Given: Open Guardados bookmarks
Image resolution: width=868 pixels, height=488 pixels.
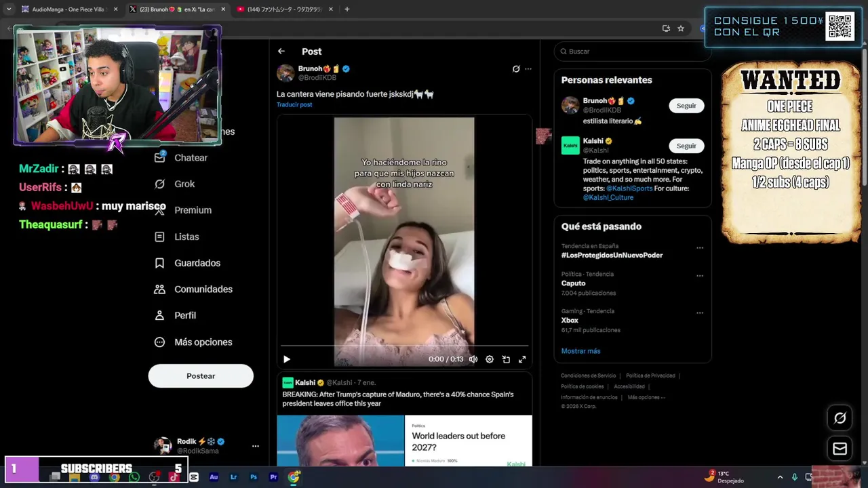Looking at the screenshot, I should click(188, 263).
